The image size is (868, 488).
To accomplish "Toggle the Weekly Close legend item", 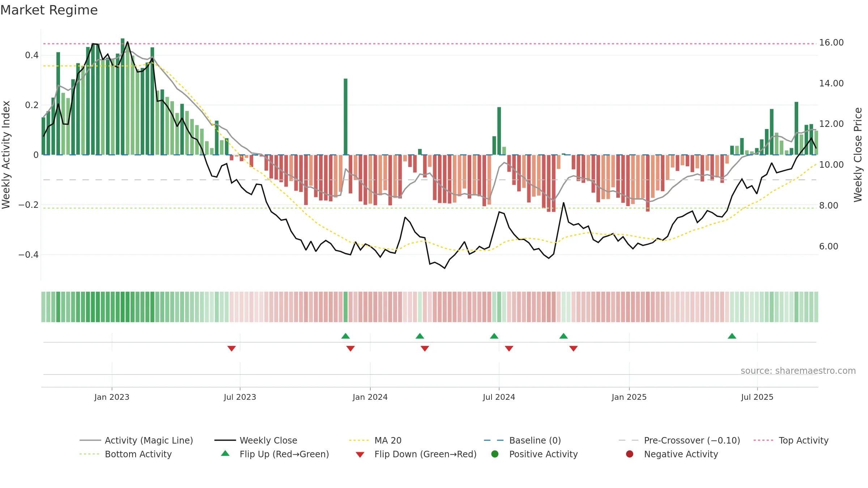I will click(256, 440).
